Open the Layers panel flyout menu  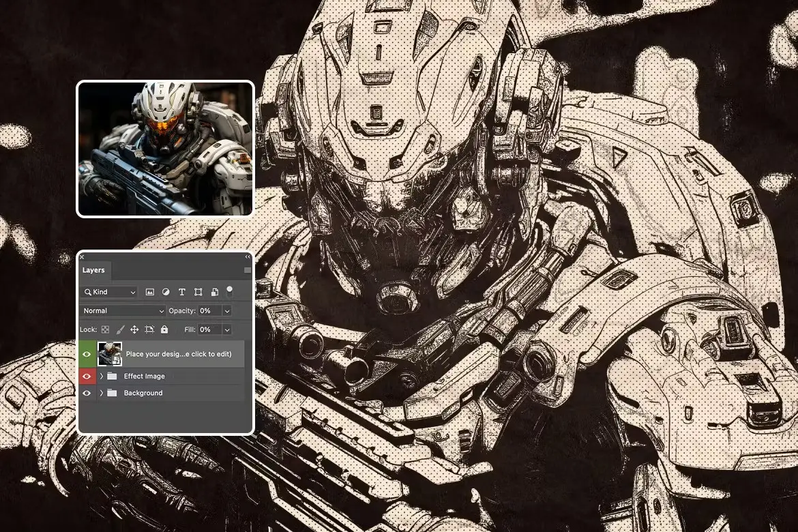point(248,270)
